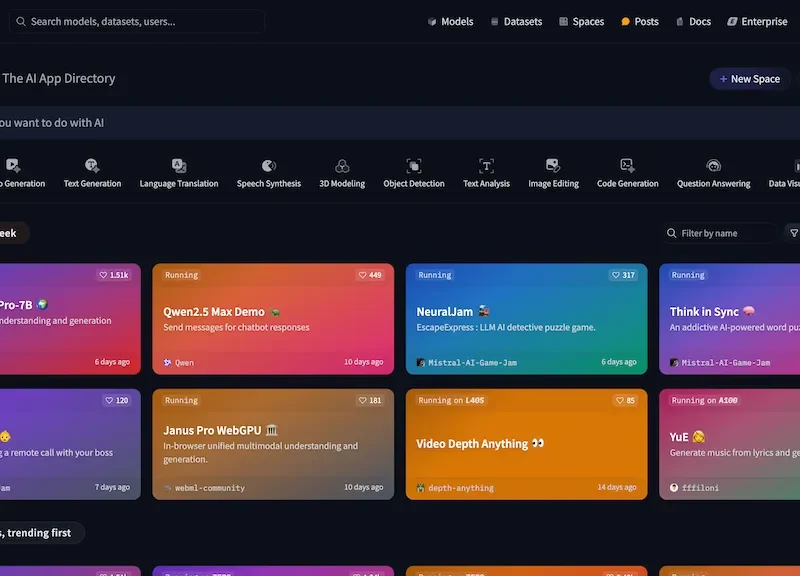Open the Models page from the navbar
This screenshot has height=576, width=800.
coord(451,21)
